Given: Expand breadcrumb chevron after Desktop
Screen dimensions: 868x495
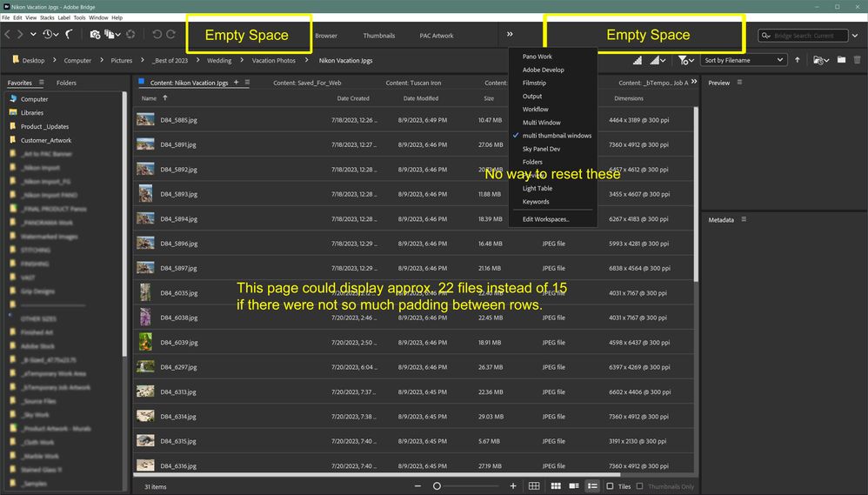Looking at the screenshot, I should (x=55, y=60).
